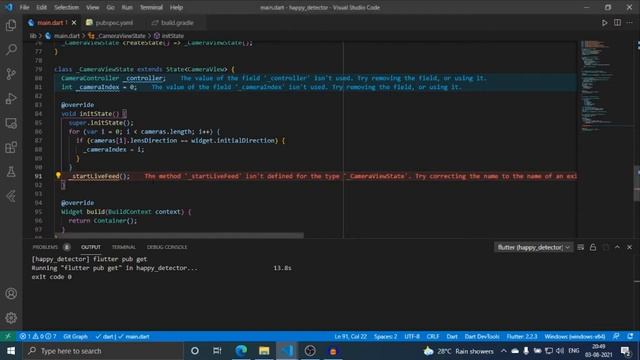Switch to Terminal panel tab
The image size is (640, 360).
point(124,247)
